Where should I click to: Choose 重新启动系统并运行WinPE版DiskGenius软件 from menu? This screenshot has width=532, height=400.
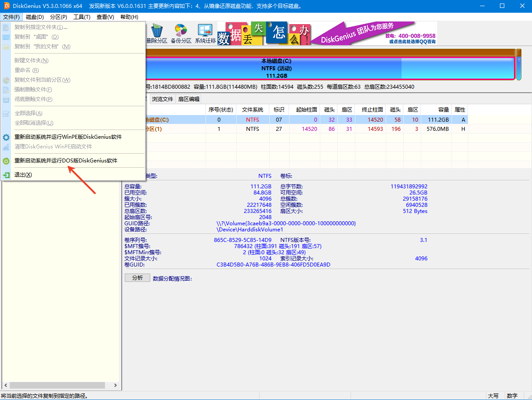point(68,137)
